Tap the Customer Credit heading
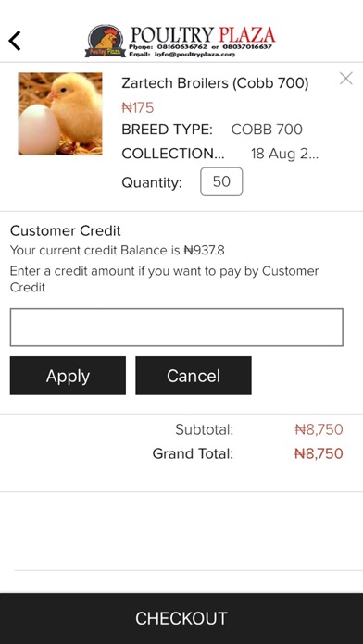363x644 pixels. [66, 230]
